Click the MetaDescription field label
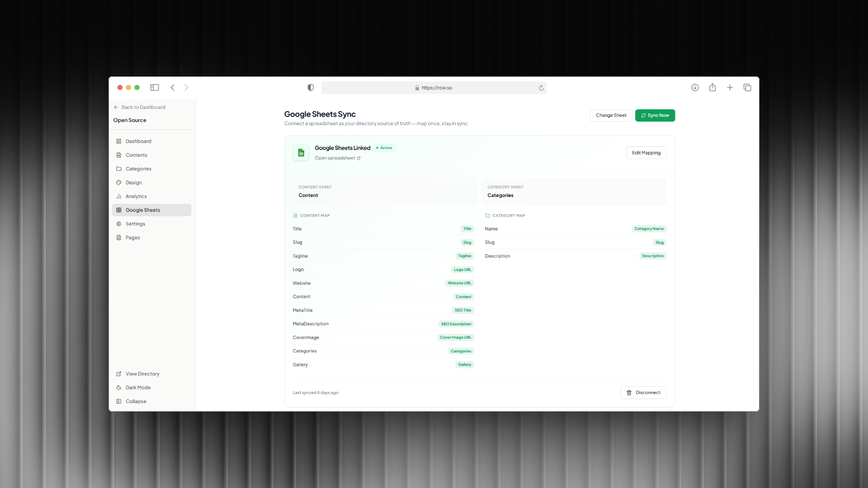868x488 pixels. (311, 324)
